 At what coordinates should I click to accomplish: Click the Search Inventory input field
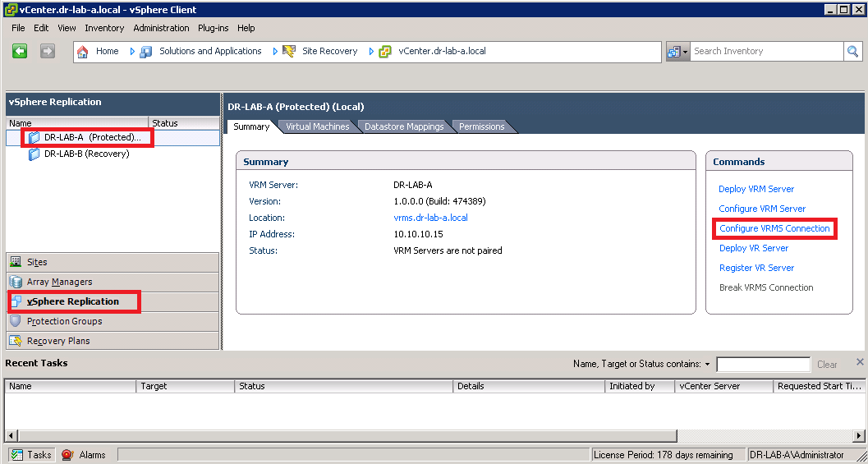pyautogui.click(x=766, y=52)
